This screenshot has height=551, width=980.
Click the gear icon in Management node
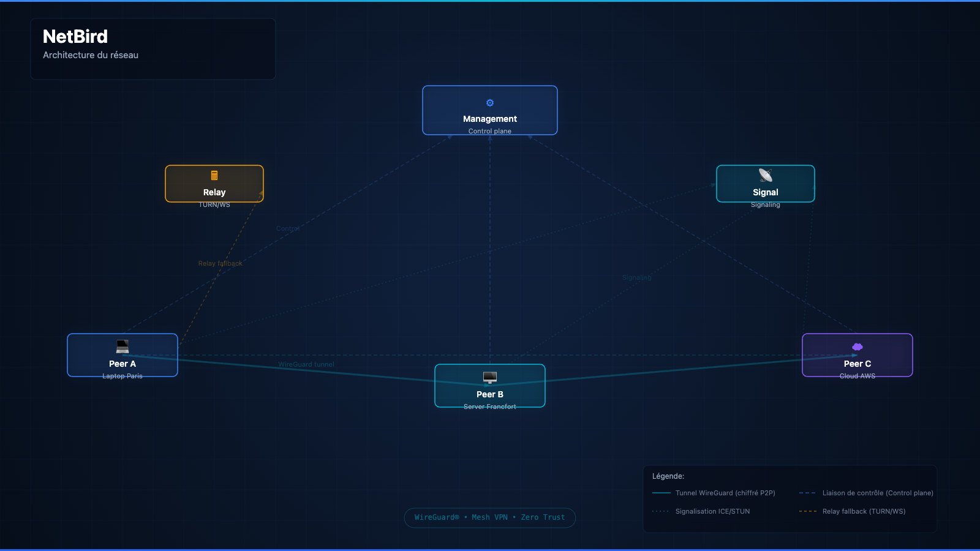tap(490, 103)
